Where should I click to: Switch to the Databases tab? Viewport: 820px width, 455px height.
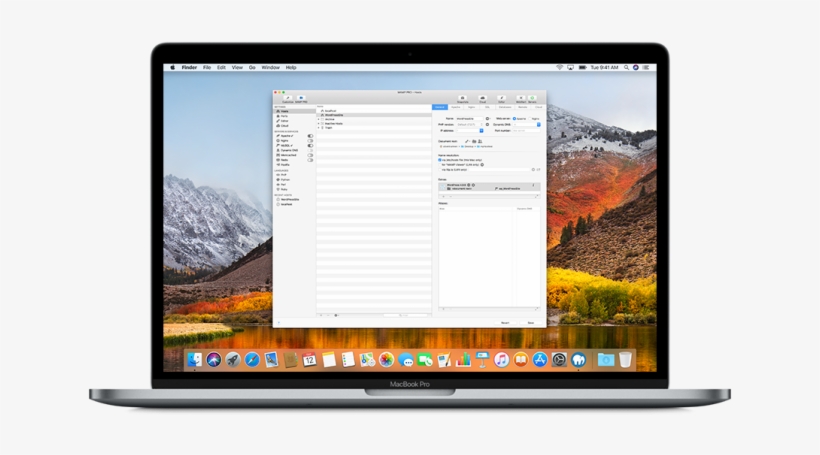coord(505,107)
